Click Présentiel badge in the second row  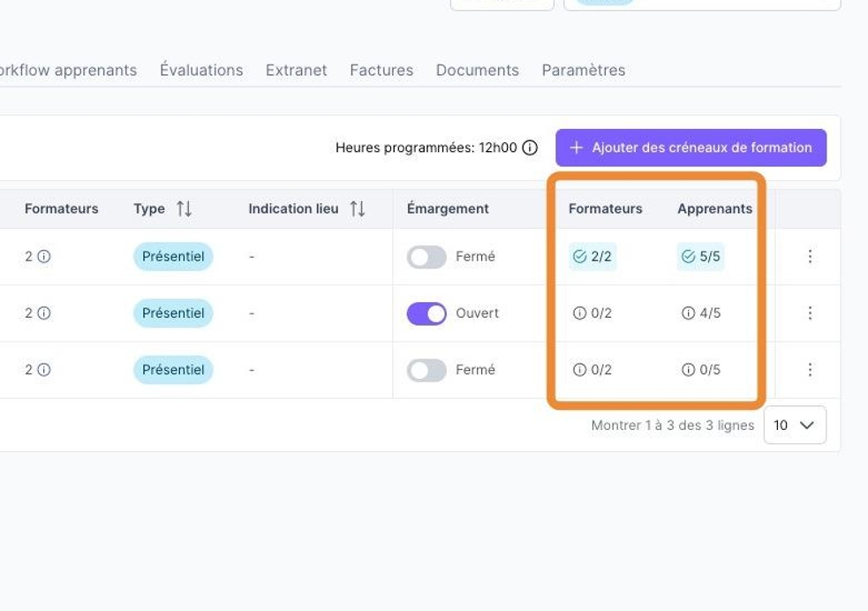(x=173, y=313)
